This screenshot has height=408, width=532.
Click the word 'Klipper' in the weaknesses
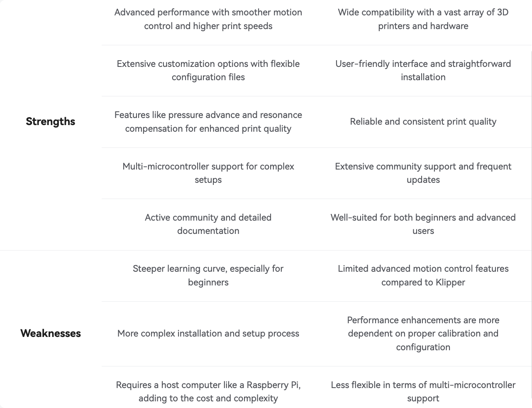[x=450, y=282]
